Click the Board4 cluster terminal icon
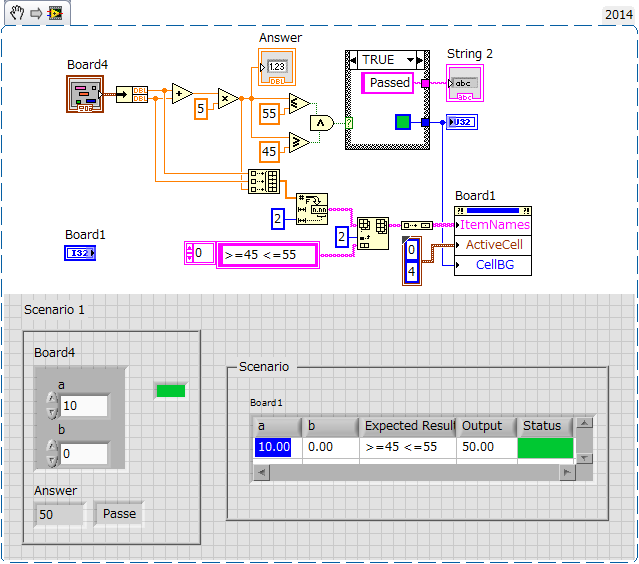Viewport: 639px width, 564px height. 85,93
